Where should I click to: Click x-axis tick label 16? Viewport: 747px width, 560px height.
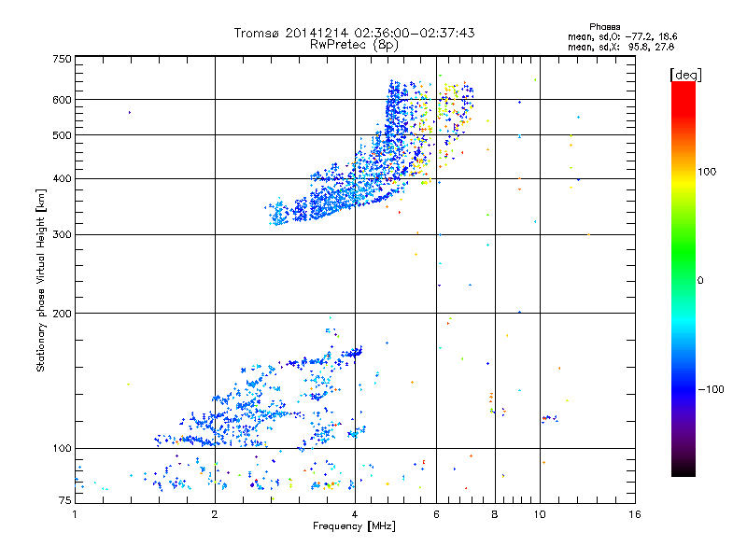click(635, 514)
